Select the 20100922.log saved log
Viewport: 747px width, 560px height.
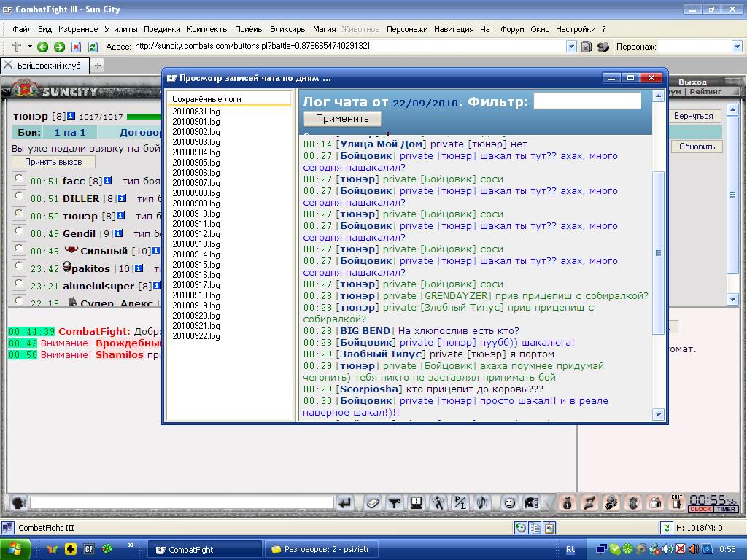pyautogui.click(x=196, y=336)
